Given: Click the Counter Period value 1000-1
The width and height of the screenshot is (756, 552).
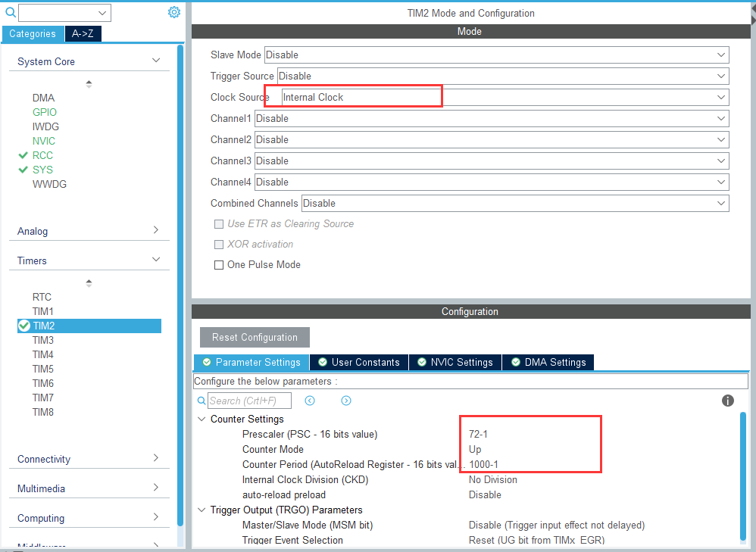Looking at the screenshot, I should tap(483, 465).
